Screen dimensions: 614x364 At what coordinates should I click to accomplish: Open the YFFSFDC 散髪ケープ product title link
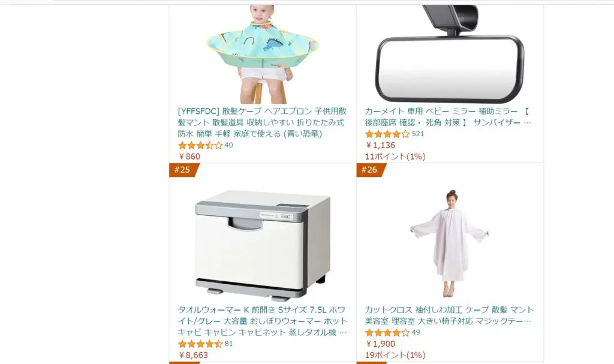(x=261, y=122)
